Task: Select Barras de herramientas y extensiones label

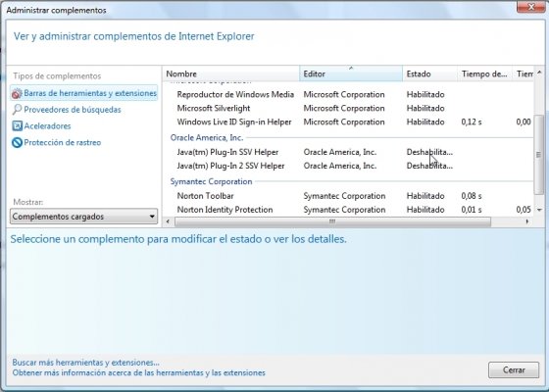Action: [x=90, y=93]
